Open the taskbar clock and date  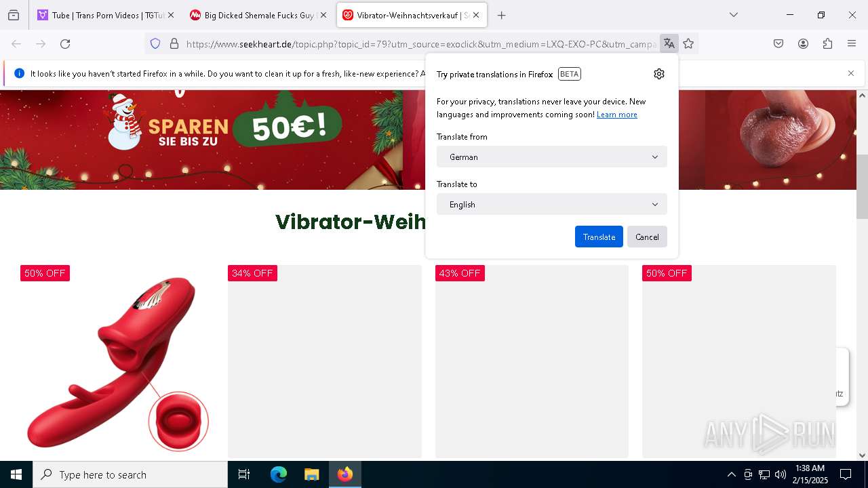(810, 474)
